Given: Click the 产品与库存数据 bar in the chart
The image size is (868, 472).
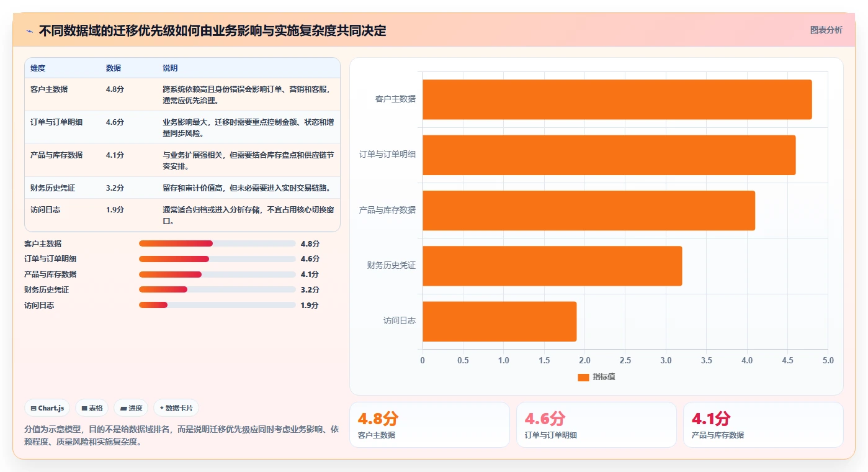Looking at the screenshot, I should point(589,210).
